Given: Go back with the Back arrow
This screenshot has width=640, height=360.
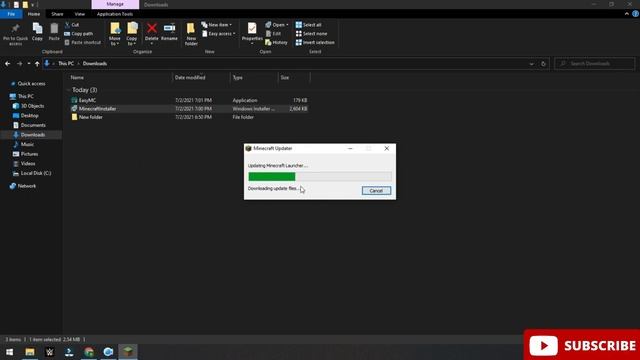Looking at the screenshot, I should tap(8, 64).
